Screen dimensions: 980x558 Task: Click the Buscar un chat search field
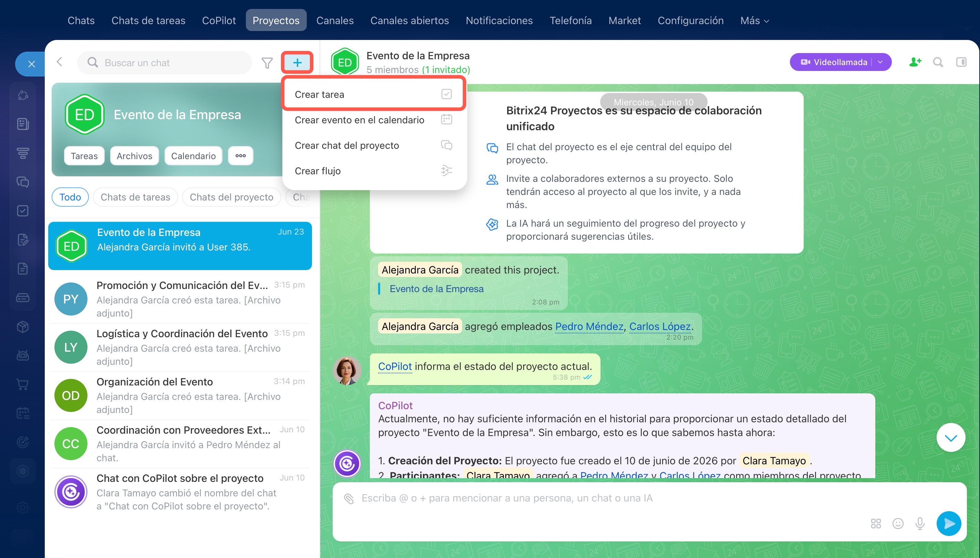click(165, 62)
